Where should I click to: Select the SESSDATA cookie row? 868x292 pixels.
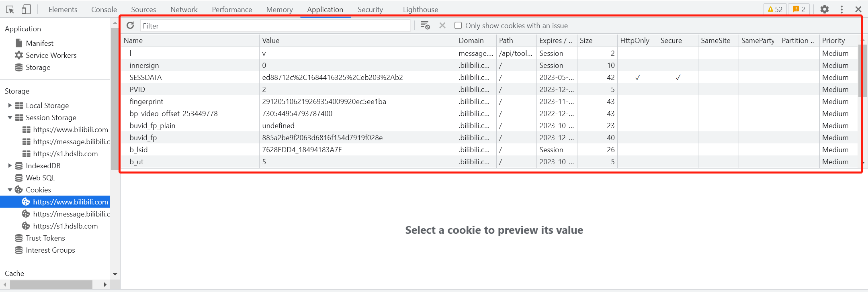tap(145, 78)
